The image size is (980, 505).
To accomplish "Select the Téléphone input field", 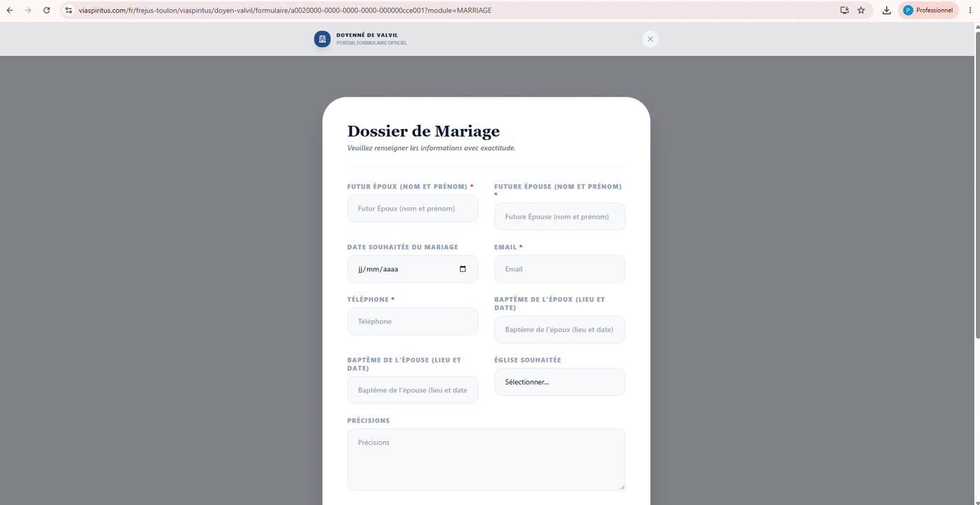I will (x=412, y=321).
